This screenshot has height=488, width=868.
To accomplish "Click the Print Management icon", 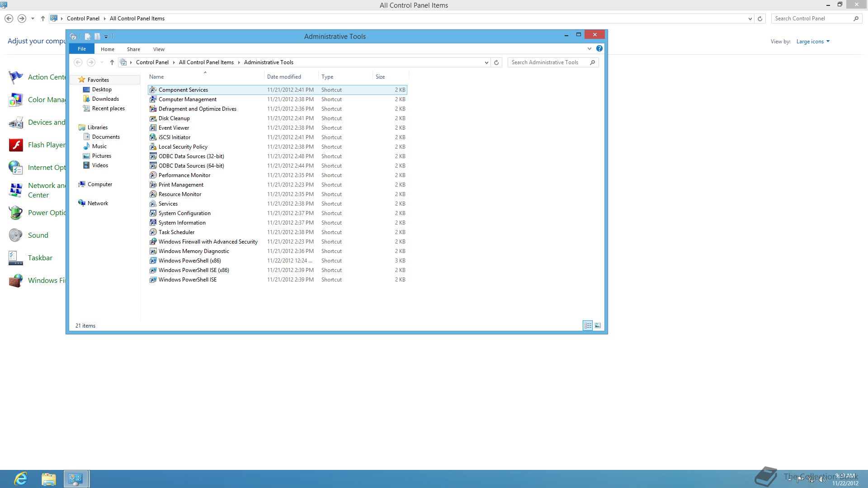I will [x=153, y=185].
